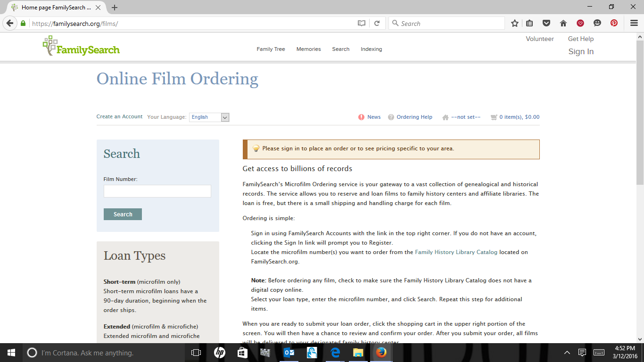Open the shopping cart icon

point(494,117)
